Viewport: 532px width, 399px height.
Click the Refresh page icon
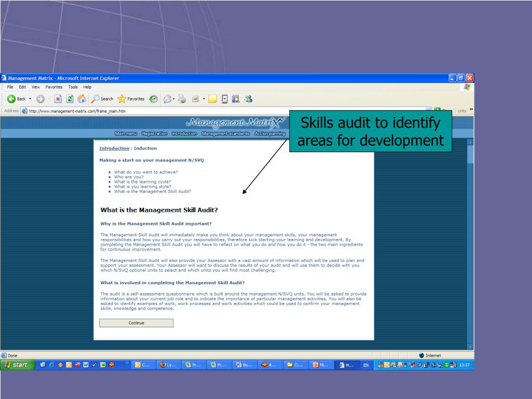70,99
